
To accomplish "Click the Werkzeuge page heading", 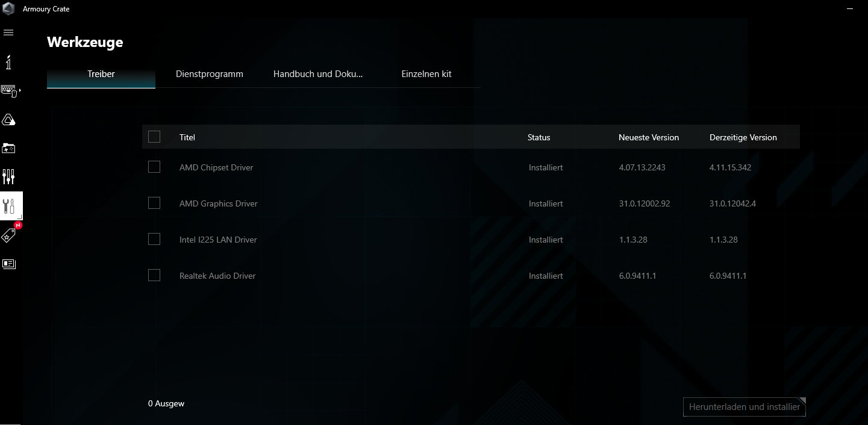I will [85, 42].
